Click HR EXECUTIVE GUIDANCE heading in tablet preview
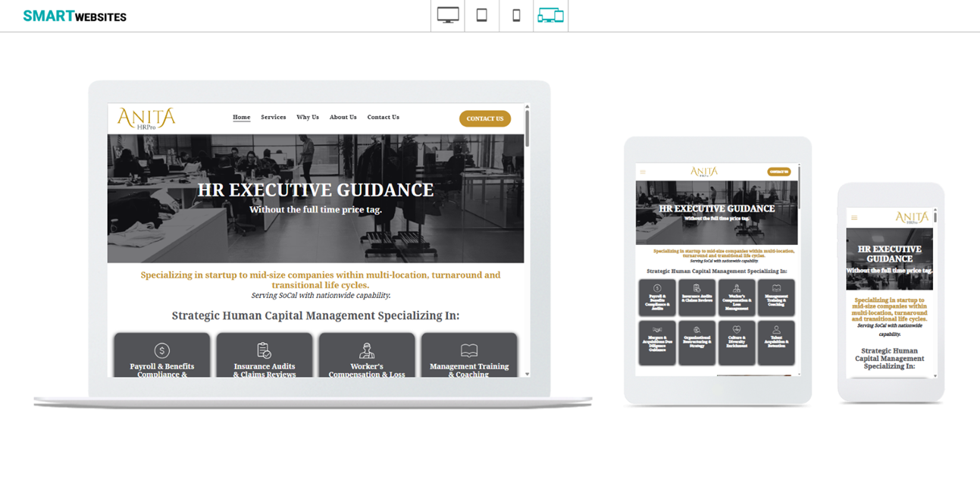Viewport: 980px width, 477px height. pyautogui.click(x=717, y=209)
